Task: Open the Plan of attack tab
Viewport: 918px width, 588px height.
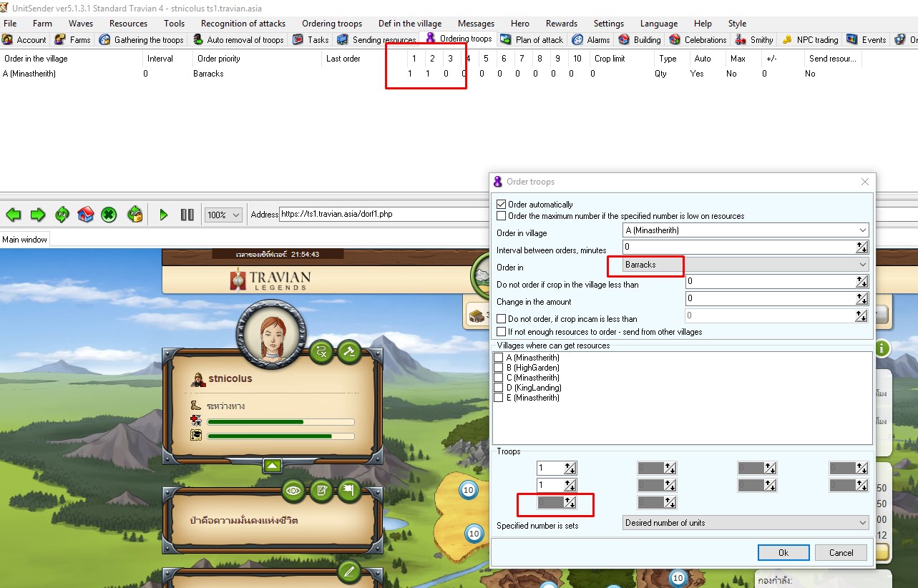Action: pyautogui.click(x=532, y=39)
